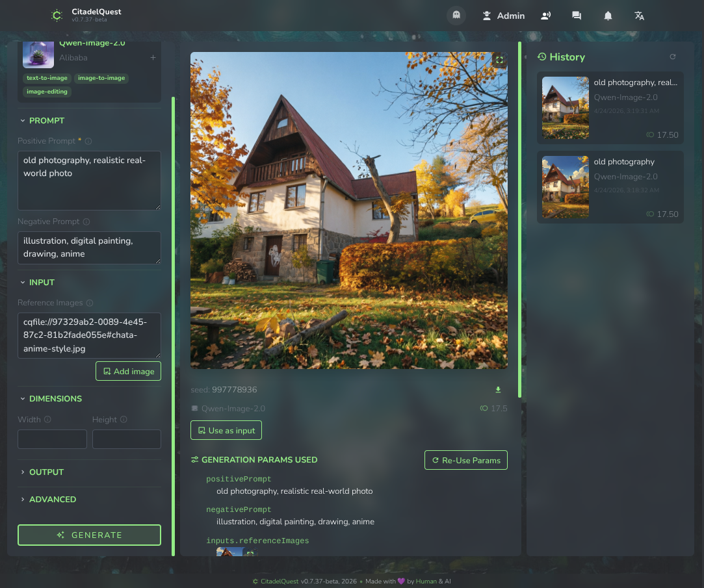Click Re-Use Params button
The image size is (704, 588).
click(x=466, y=460)
